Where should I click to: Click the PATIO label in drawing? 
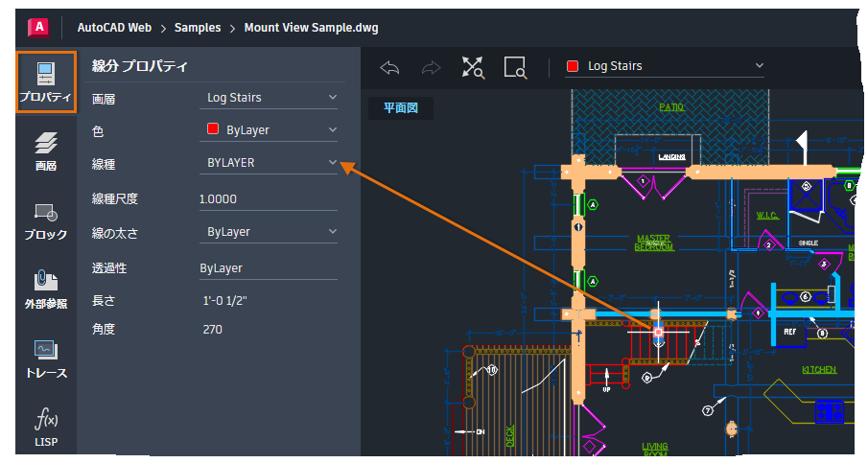click(671, 107)
